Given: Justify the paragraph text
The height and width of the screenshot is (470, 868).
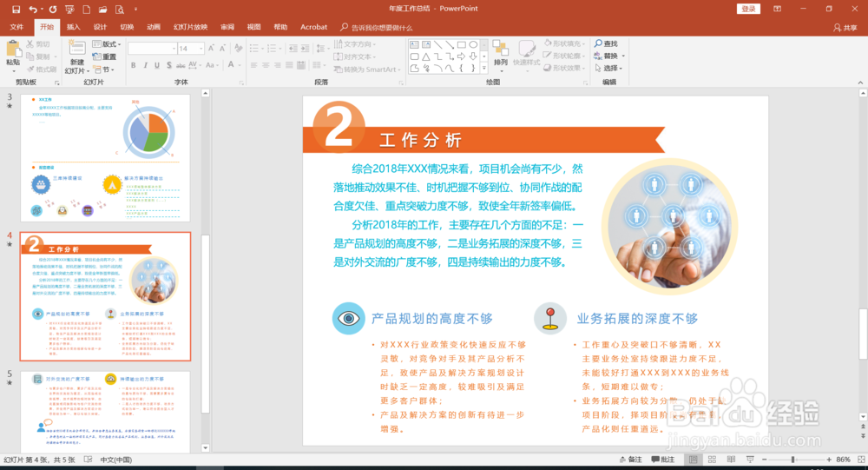Looking at the screenshot, I should click(x=290, y=65).
